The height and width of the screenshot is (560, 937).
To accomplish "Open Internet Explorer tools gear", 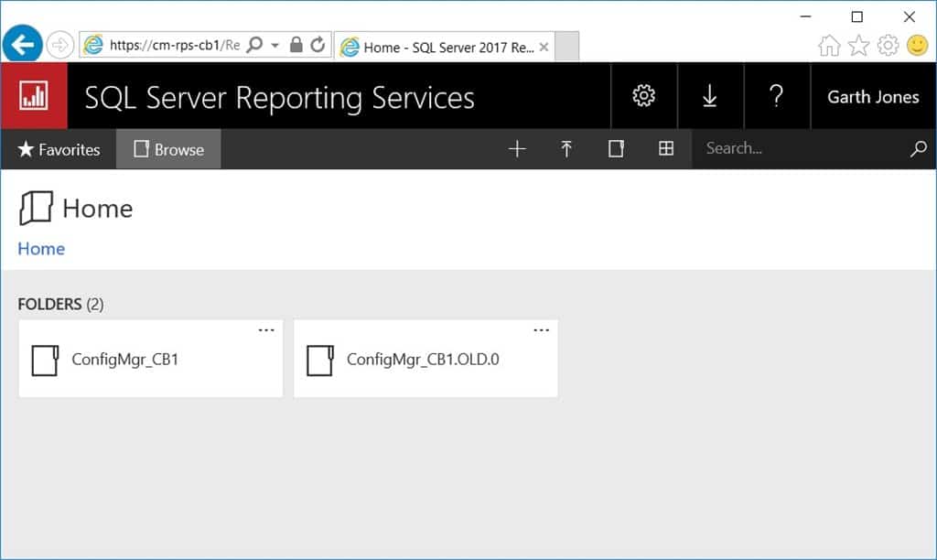I will 888,46.
